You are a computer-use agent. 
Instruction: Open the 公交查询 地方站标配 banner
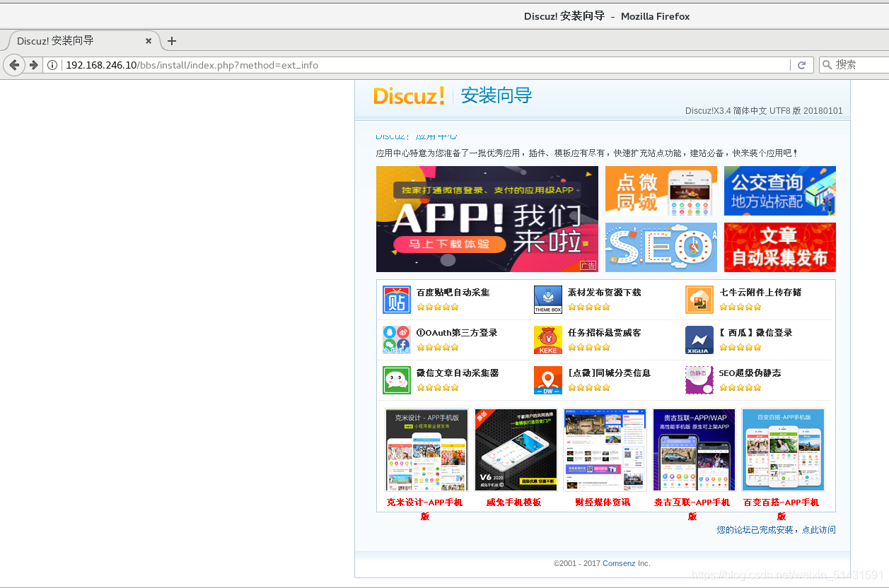(x=779, y=191)
